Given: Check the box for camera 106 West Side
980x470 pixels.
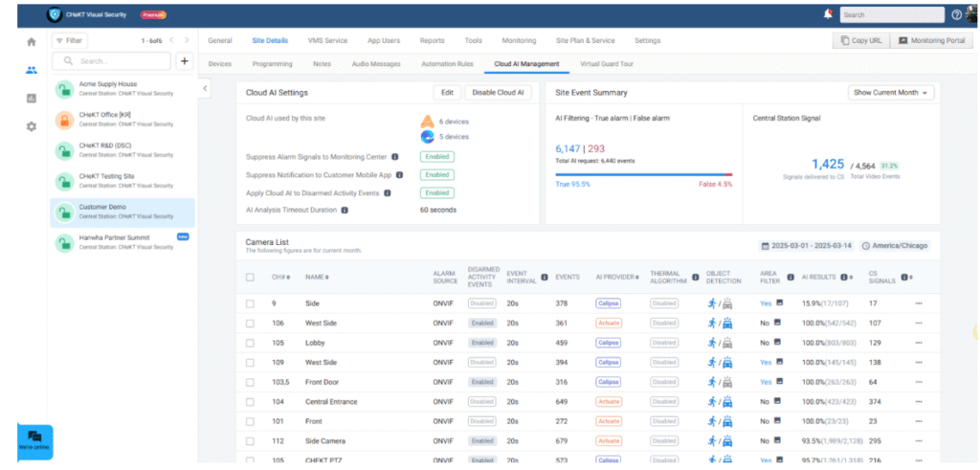Looking at the screenshot, I should click(250, 324).
